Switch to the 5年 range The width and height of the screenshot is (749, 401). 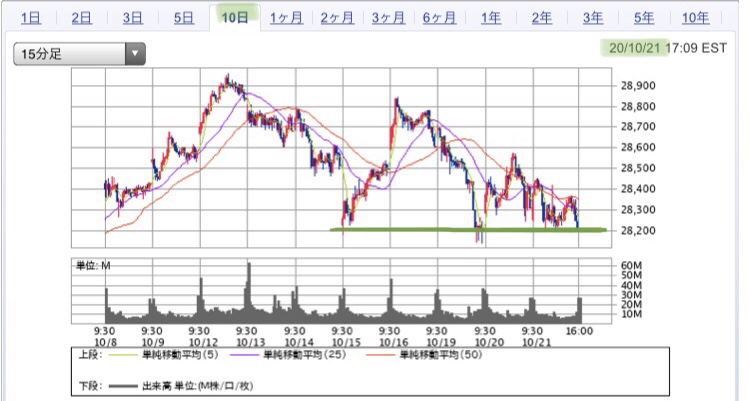pos(644,18)
